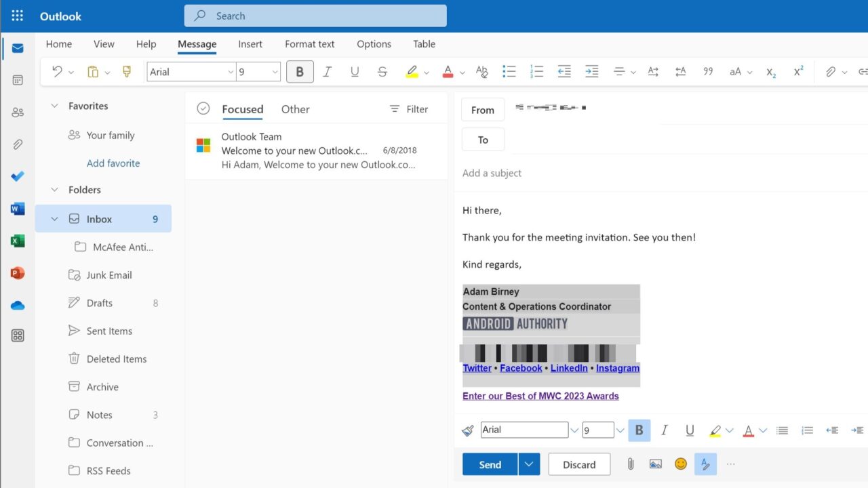Click the LinkedIn link in the signature

[569, 368]
